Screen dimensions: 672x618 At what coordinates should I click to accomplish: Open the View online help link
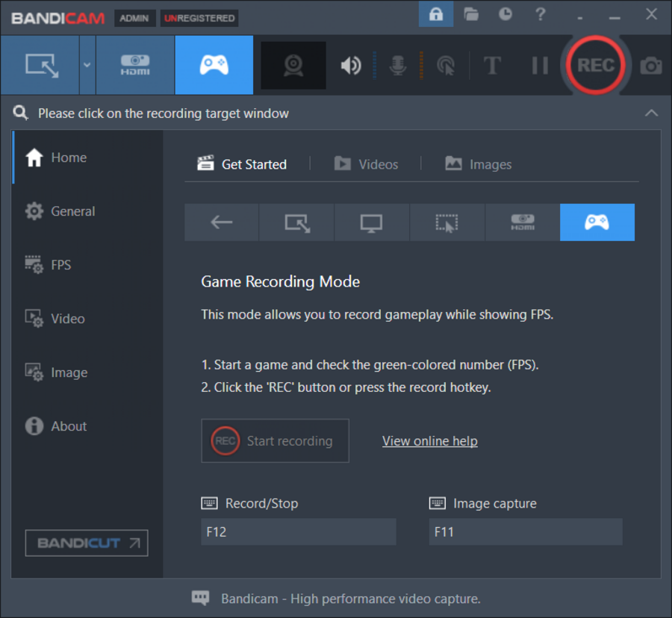click(x=430, y=441)
